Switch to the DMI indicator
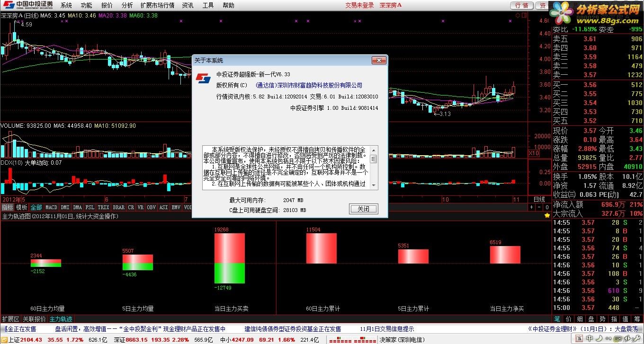This screenshot has height=344, width=644. coord(65,207)
